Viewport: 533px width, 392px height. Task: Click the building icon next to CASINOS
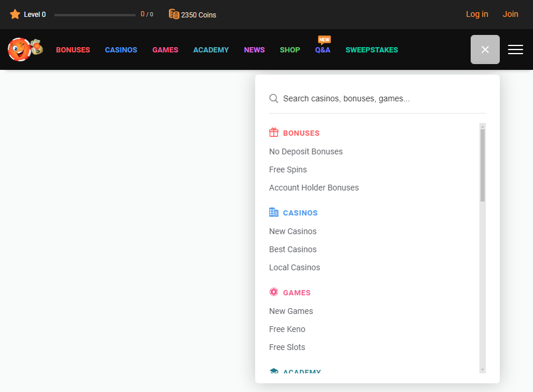point(273,212)
